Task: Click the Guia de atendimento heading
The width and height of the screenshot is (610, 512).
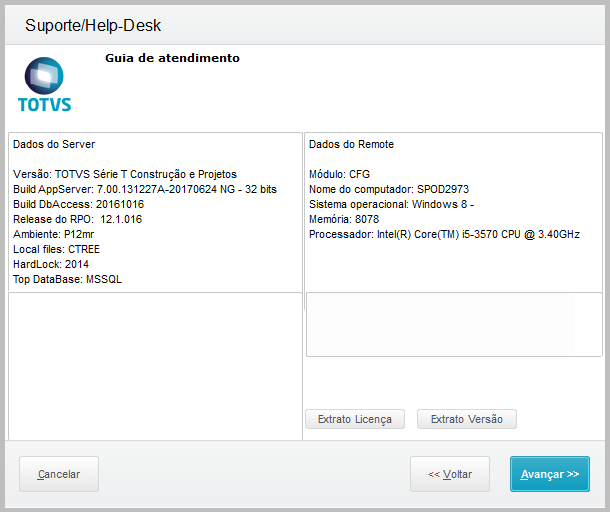Action: (172, 58)
